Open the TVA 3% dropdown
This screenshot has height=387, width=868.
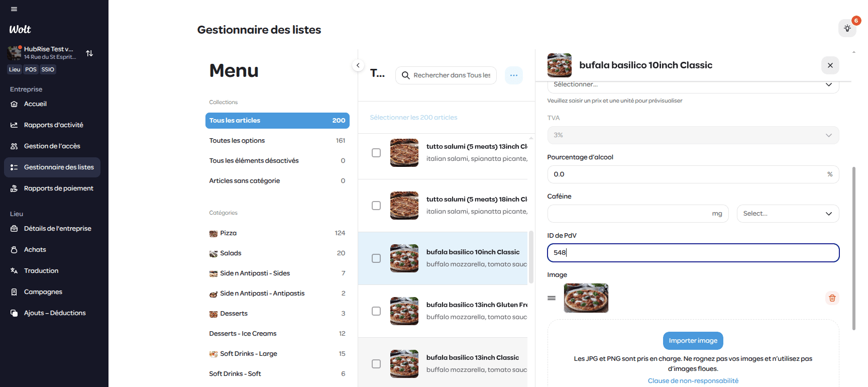point(693,135)
